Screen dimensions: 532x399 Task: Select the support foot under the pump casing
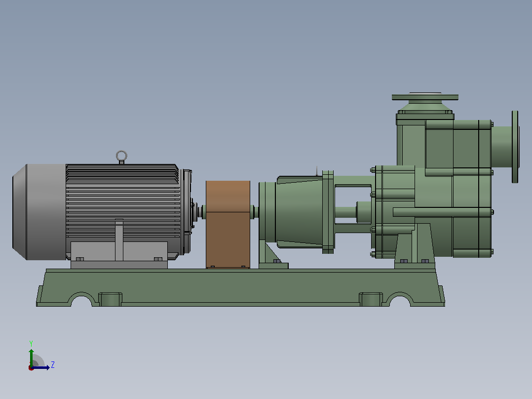pos(415,245)
